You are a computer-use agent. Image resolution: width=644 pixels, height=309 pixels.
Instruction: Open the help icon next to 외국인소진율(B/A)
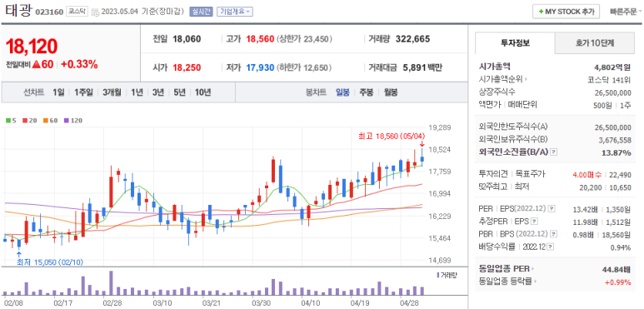(x=554, y=152)
